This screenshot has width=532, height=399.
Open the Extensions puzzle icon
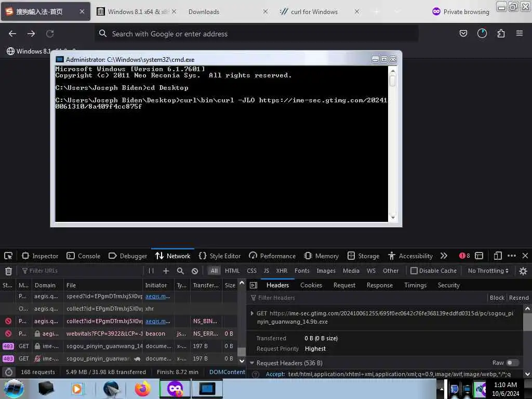501,33
